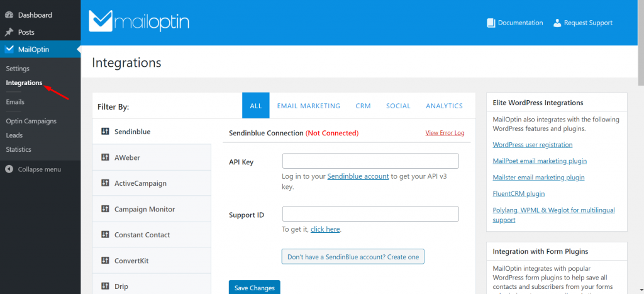Image resolution: width=644 pixels, height=294 pixels.
Task: Open the Leads submenu item
Action: pyautogui.click(x=14, y=135)
